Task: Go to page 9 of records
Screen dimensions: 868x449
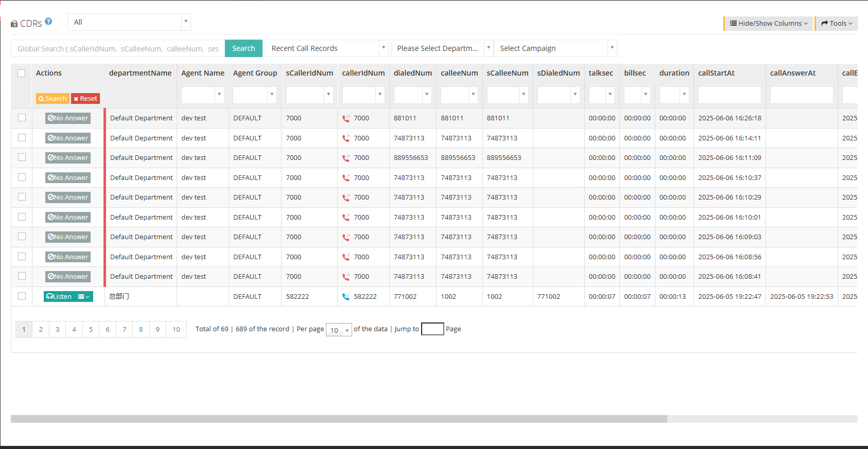Action: coord(158,329)
